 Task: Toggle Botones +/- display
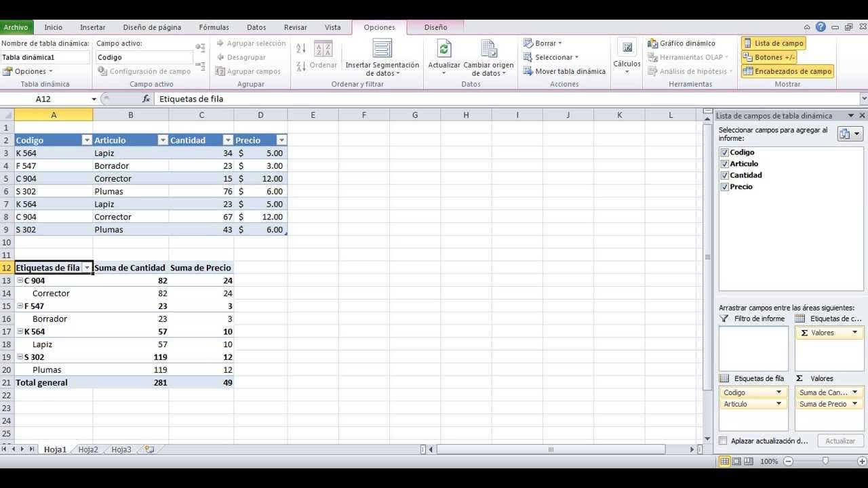(769, 58)
